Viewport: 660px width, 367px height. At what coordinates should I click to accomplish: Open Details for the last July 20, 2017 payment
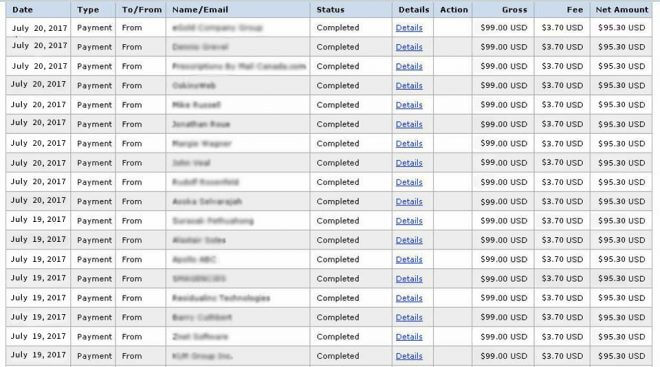click(409, 202)
